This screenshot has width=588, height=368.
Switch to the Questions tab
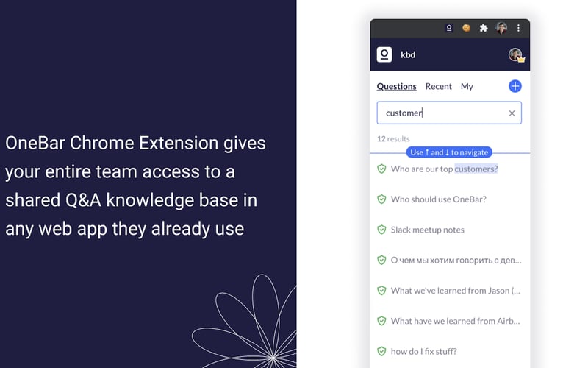(396, 86)
